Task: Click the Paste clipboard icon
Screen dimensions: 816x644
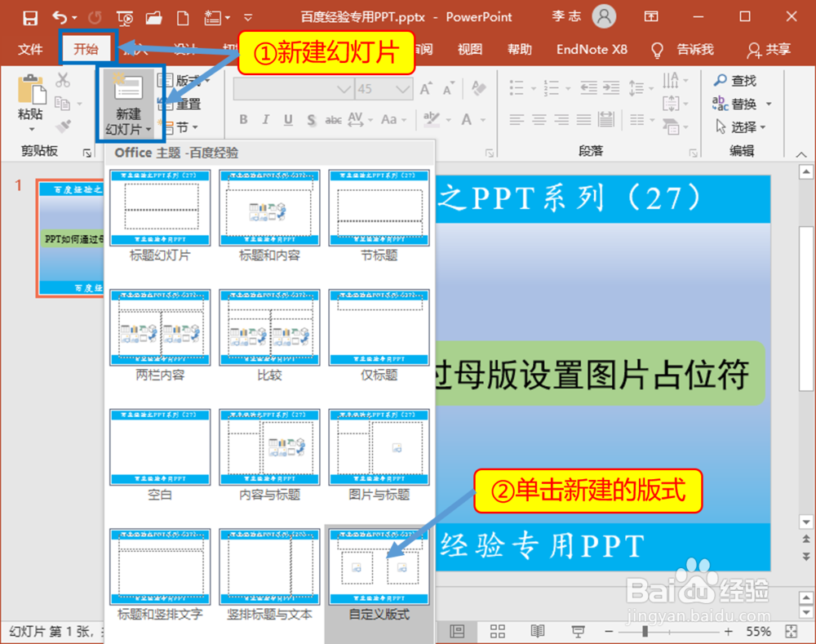Action: click(31, 89)
